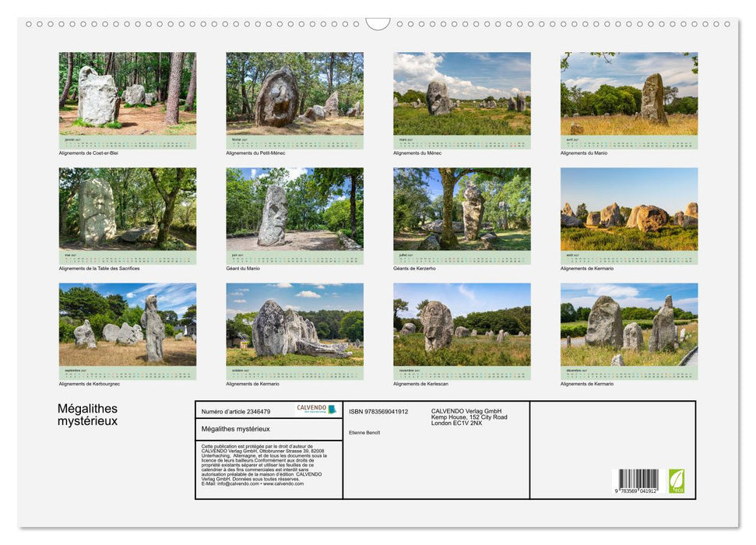Viewport: 756px width, 545px height.
Task: Click address line 'Kemp House, 152 City Road'
Action: point(469,417)
